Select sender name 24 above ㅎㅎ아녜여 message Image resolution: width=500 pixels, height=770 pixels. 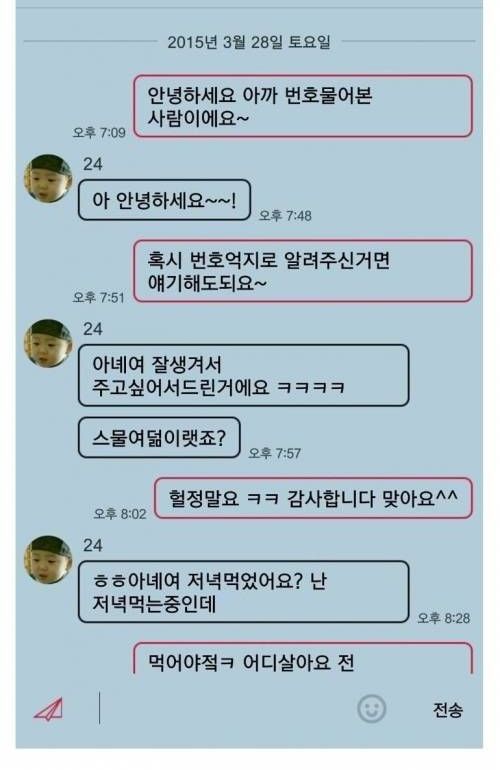pyautogui.click(x=92, y=545)
